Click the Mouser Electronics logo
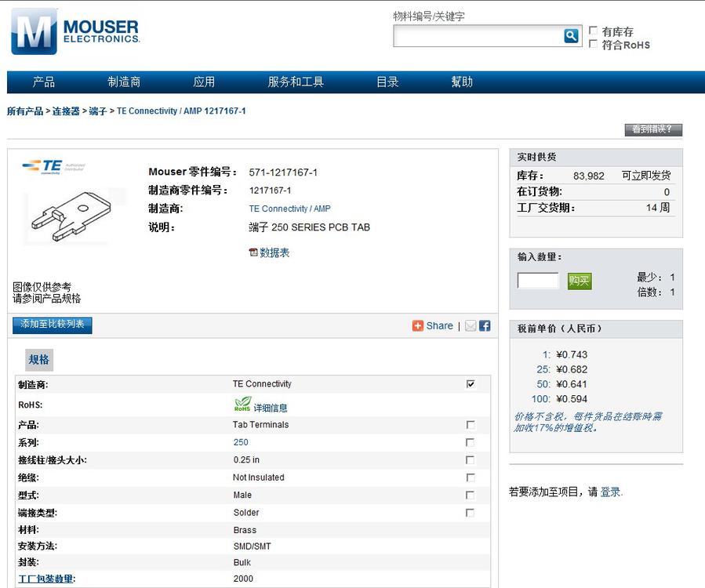This screenshot has height=588, width=705. 75,31
